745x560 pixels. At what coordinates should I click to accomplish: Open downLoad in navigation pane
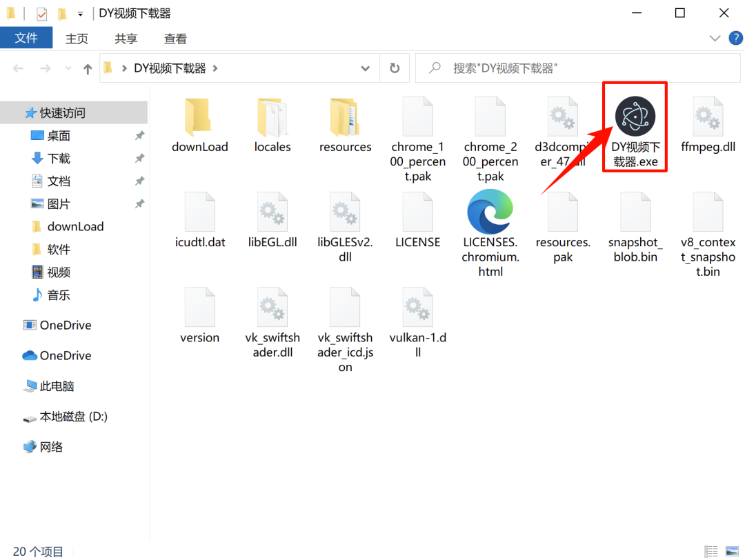coord(74,227)
